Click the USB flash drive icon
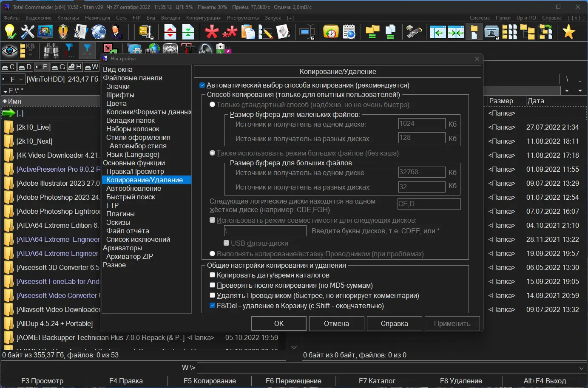 [x=414, y=32]
